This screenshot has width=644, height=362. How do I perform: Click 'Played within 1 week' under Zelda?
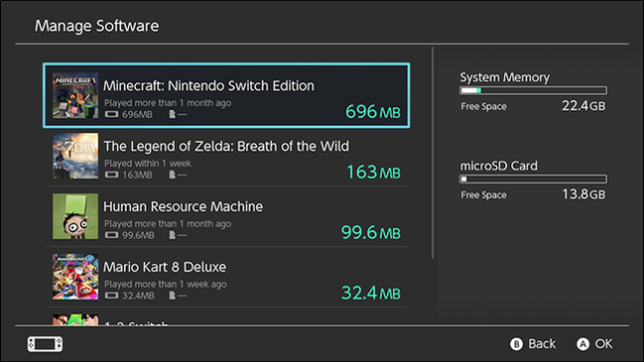coord(148,164)
